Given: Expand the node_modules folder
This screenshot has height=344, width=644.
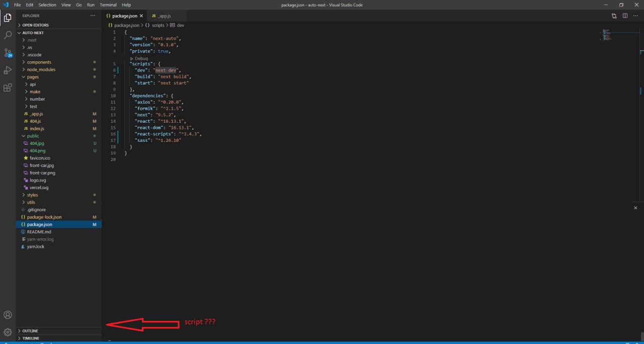Looking at the screenshot, I should (59, 69).
